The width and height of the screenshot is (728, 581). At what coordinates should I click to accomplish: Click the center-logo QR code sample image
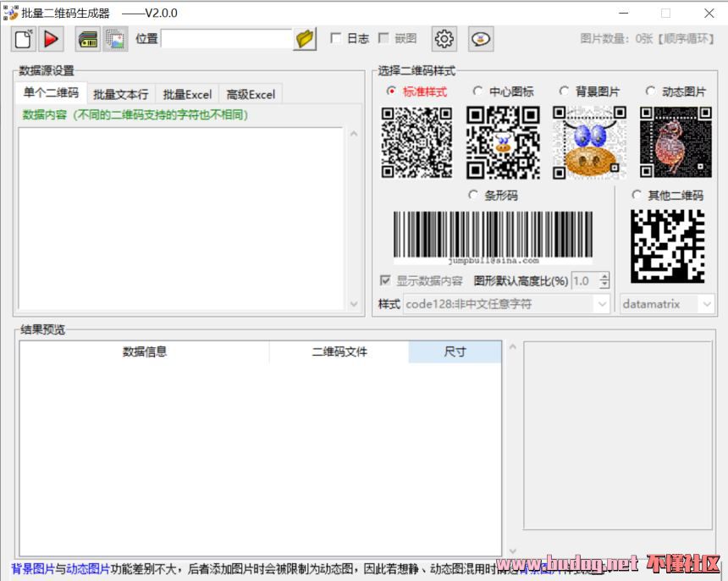503,142
